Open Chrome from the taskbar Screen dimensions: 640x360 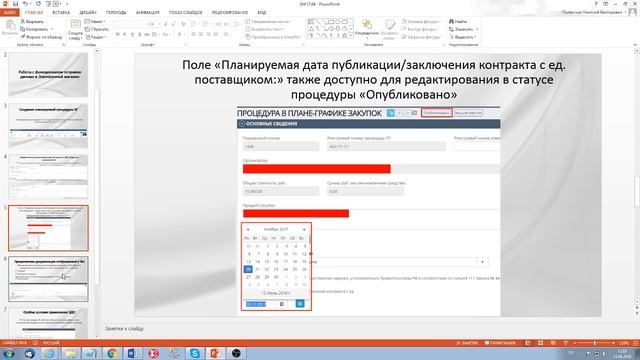point(112,353)
